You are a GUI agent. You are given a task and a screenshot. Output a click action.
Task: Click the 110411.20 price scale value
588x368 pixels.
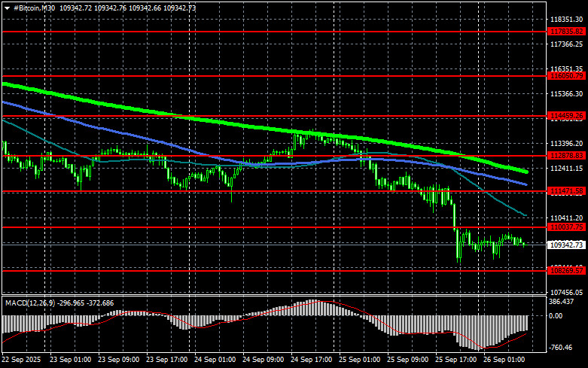[x=567, y=217]
